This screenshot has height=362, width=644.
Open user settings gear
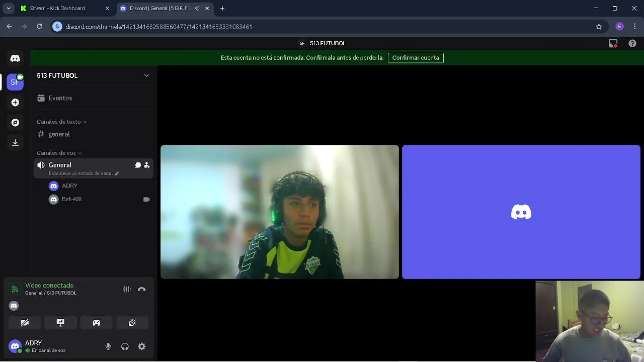(142, 346)
